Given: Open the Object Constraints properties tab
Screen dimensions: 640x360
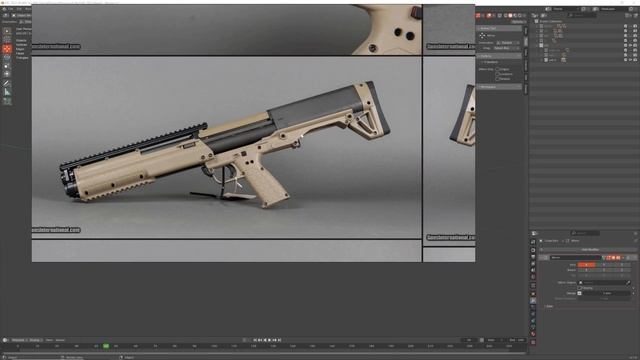Looking at the screenshot, I should pyautogui.click(x=533, y=320).
